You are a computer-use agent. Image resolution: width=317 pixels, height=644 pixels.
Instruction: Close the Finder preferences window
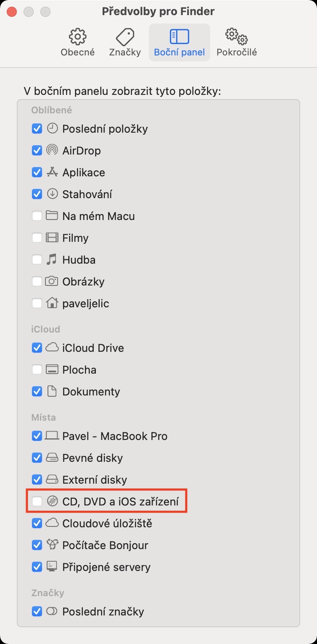tap(12, 11)
